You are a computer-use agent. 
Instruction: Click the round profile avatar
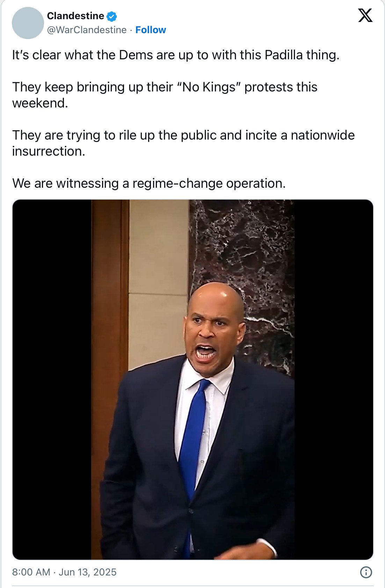[x=28, y=23]
